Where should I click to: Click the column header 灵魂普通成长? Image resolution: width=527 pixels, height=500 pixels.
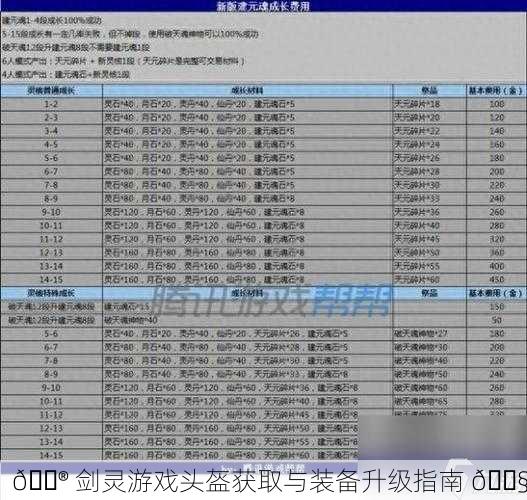[x=51, y=90]
